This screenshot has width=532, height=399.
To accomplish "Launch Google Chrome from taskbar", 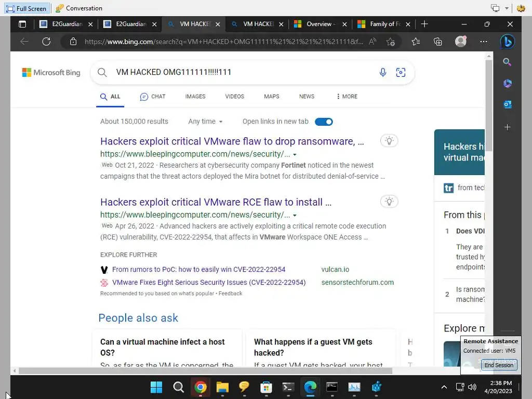I will pyautogui.click(x=200, y=387).
